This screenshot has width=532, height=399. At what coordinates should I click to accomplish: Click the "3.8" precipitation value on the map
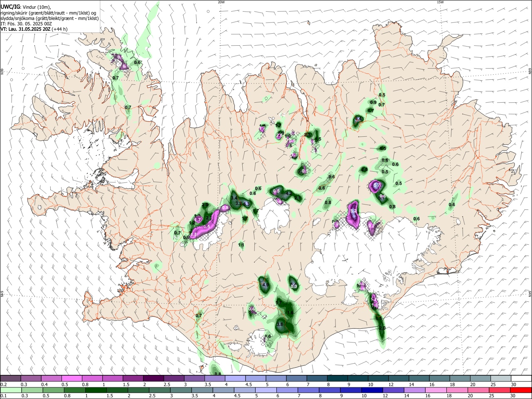click(x=280, y=325)
